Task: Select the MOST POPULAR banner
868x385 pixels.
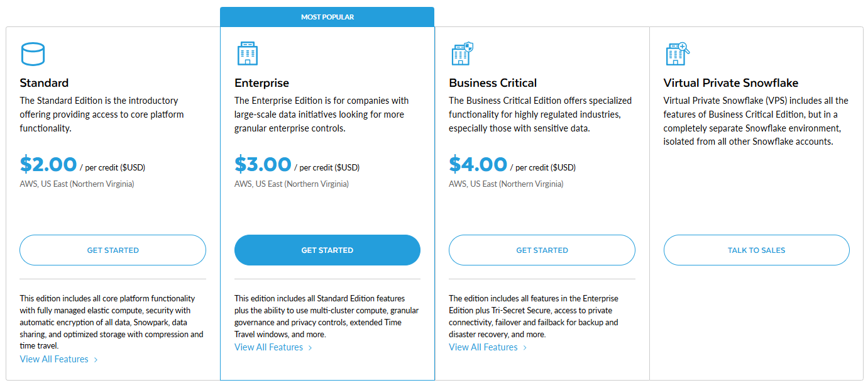Action: 327,17
